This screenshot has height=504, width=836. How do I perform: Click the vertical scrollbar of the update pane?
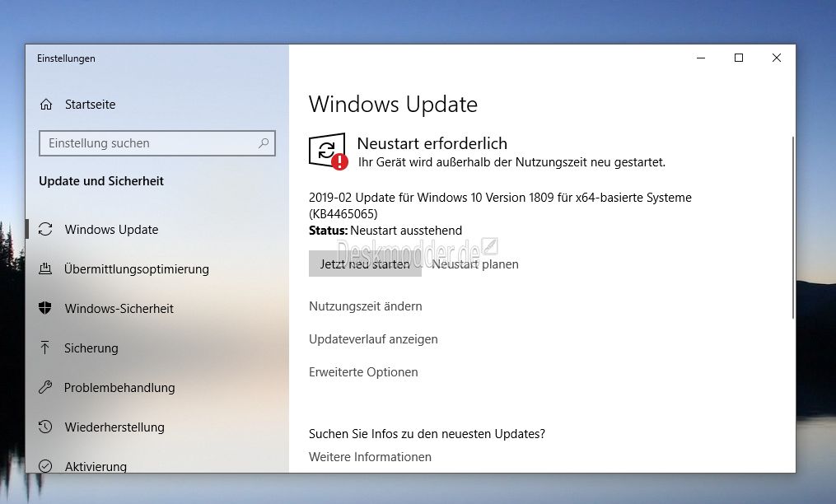click(x=793, y=228)
